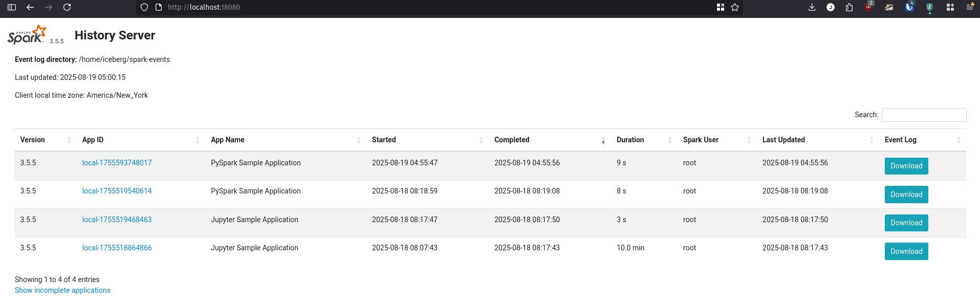Sort table by Version column
The height and width of the screenshot is (301, 980).
pyautogui.click(x=33, y=140)
